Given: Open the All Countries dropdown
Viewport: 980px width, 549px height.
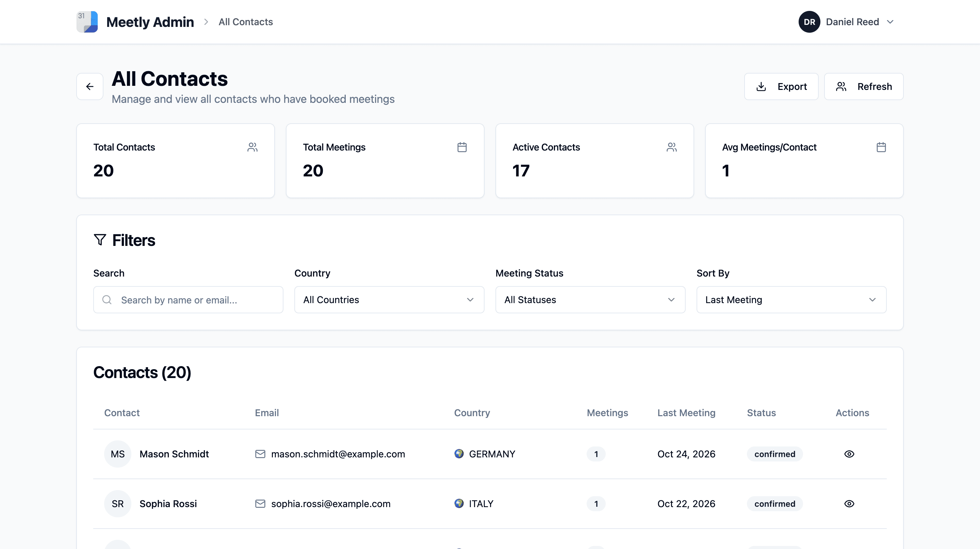Looking at the screenshot, I should point(389,300).
